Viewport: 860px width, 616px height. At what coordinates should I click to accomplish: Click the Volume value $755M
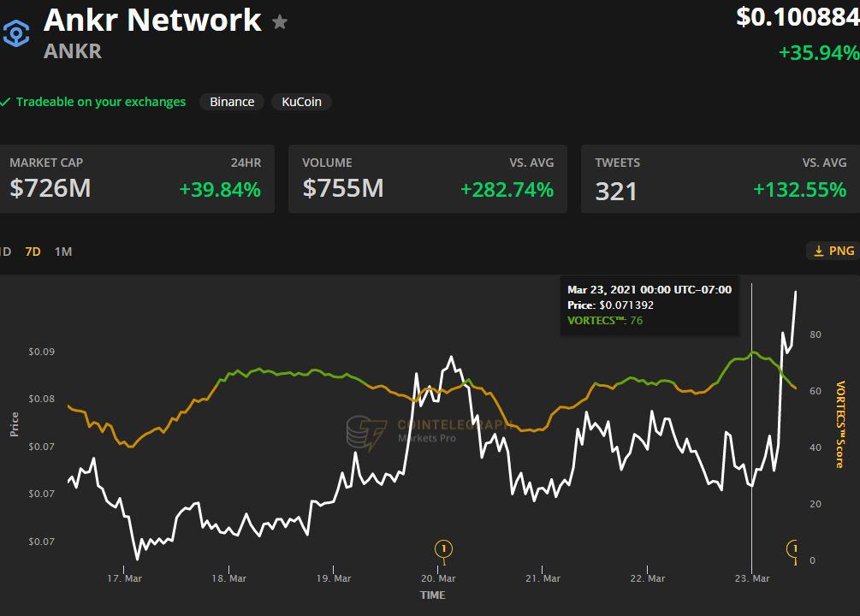click(x=343, y=189)
